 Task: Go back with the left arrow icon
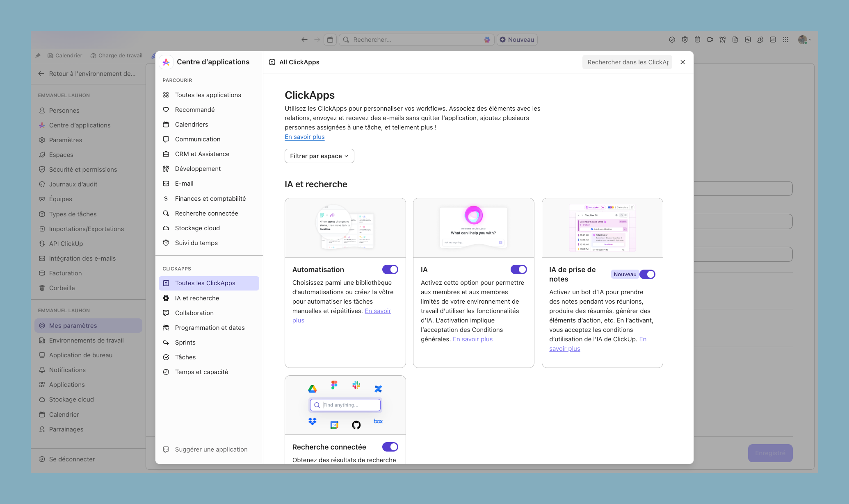point(304,40)
